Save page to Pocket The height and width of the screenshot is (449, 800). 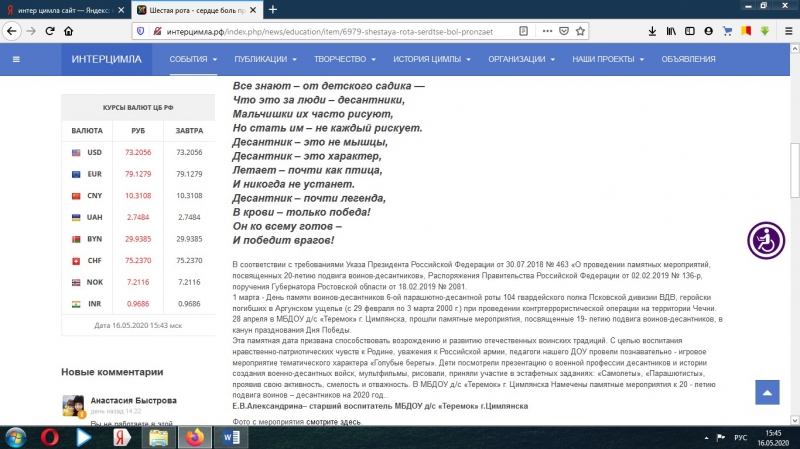564,31
